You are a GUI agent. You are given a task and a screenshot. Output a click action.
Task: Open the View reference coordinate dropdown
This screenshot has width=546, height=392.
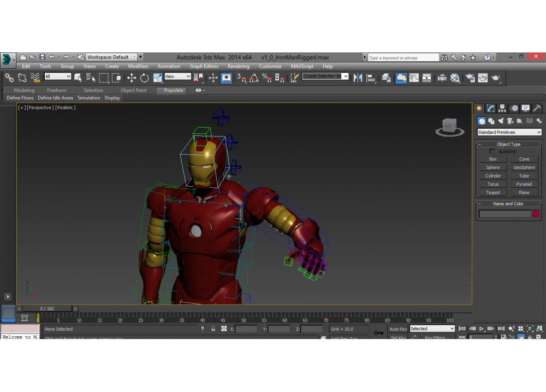pyautogui.click(x=177, y=76)
